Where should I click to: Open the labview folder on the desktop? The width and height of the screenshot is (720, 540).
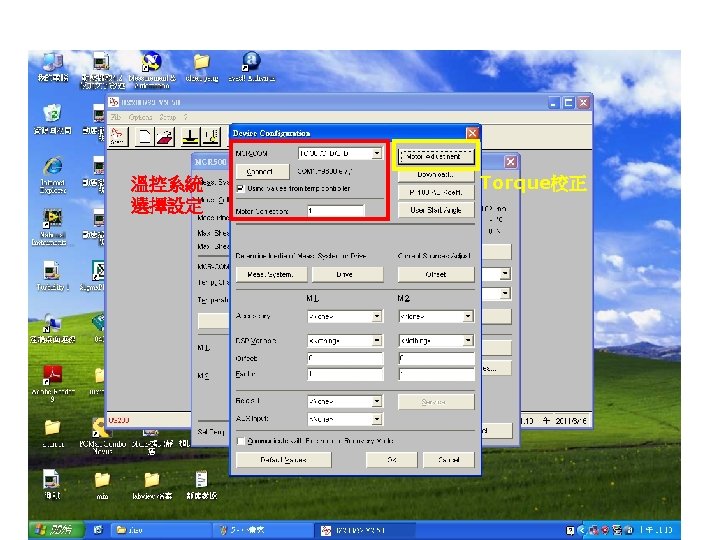pos(152,486)
